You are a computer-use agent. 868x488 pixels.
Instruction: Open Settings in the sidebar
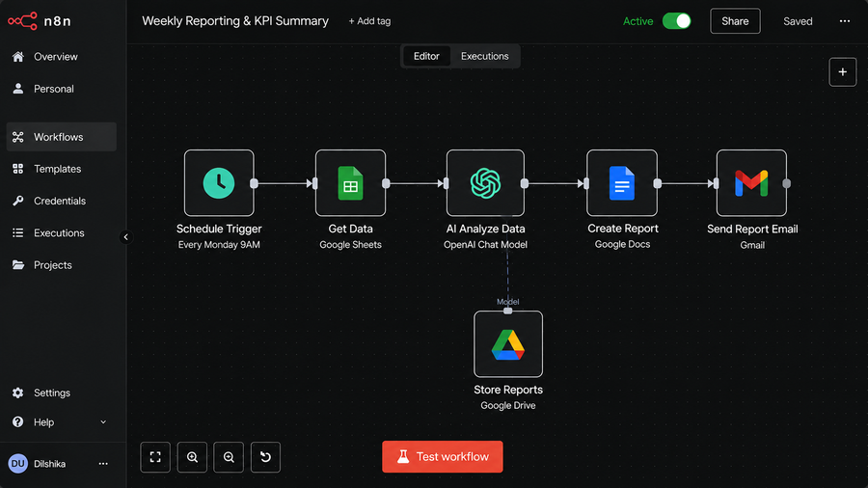tap(62, 393)
